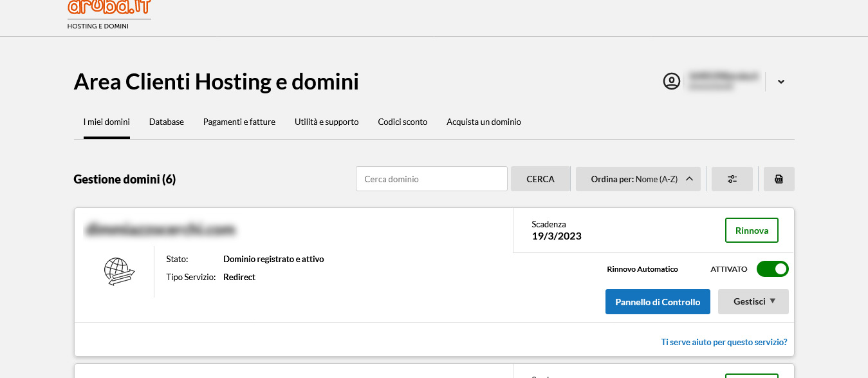Export domain list via file icon

tap(779, 179)
